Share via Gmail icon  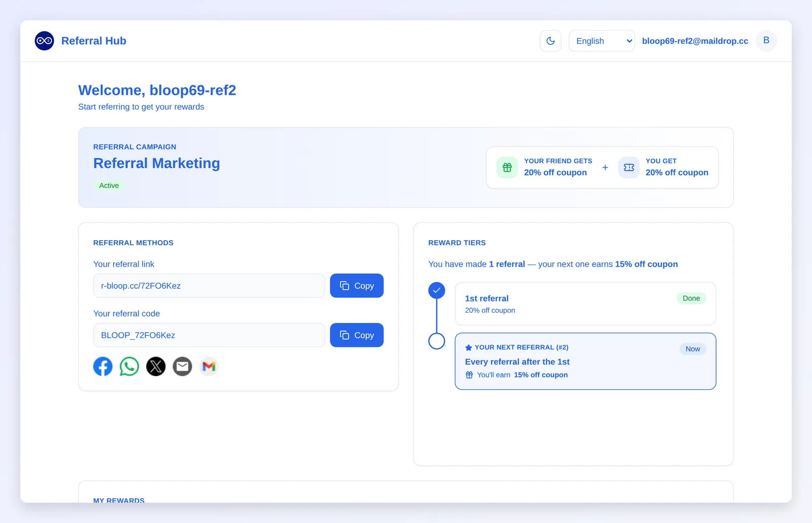point(209,366)
